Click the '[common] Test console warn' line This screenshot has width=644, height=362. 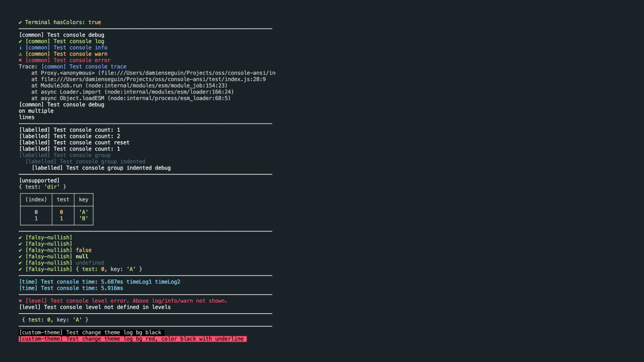tap(63, 54)
